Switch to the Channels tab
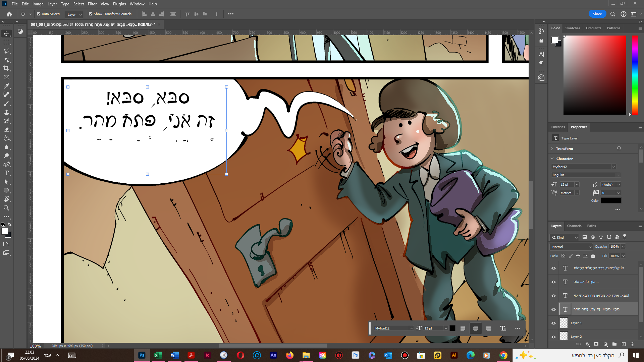The height and width of the screenshot is (362, 644). [574, 226]
